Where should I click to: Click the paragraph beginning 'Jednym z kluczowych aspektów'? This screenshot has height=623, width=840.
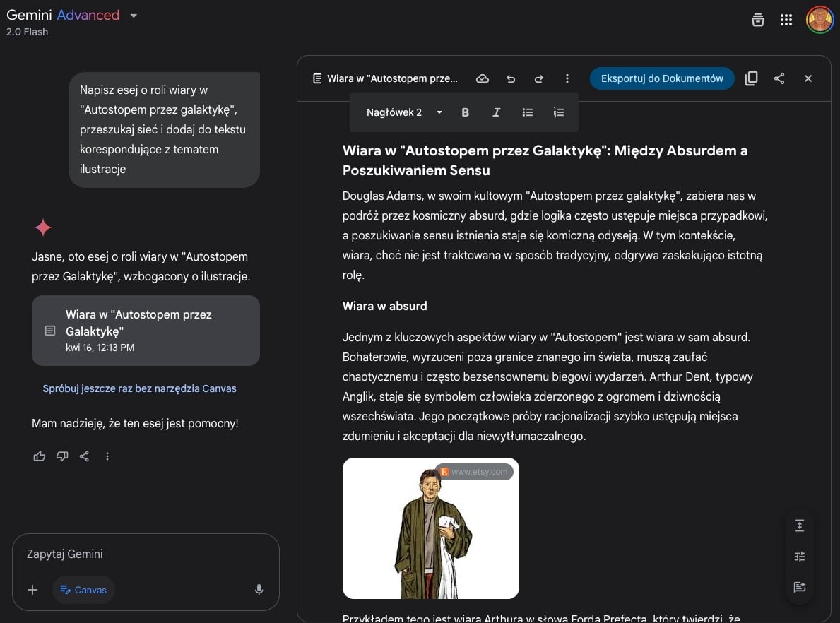point(548,387)
